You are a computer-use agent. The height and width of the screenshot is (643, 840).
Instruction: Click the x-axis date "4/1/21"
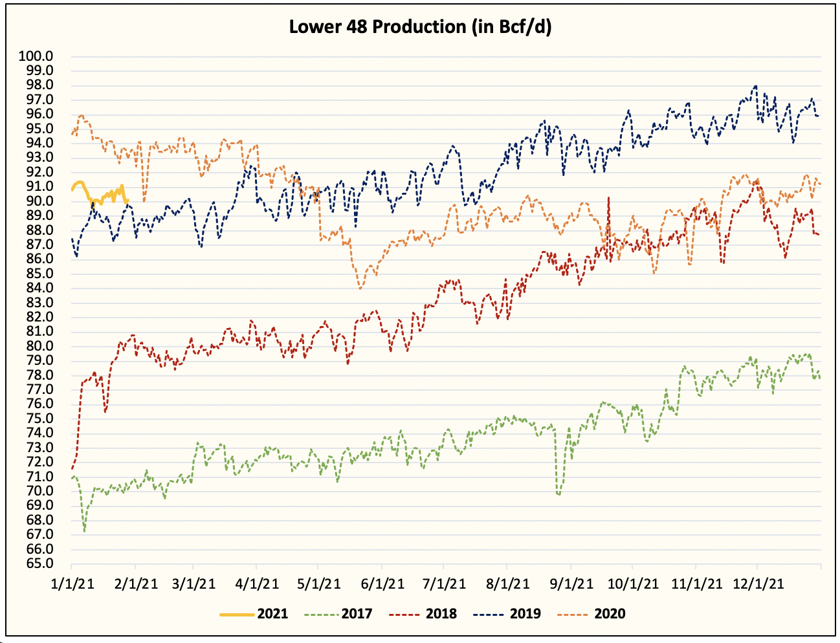coord(256,583)
